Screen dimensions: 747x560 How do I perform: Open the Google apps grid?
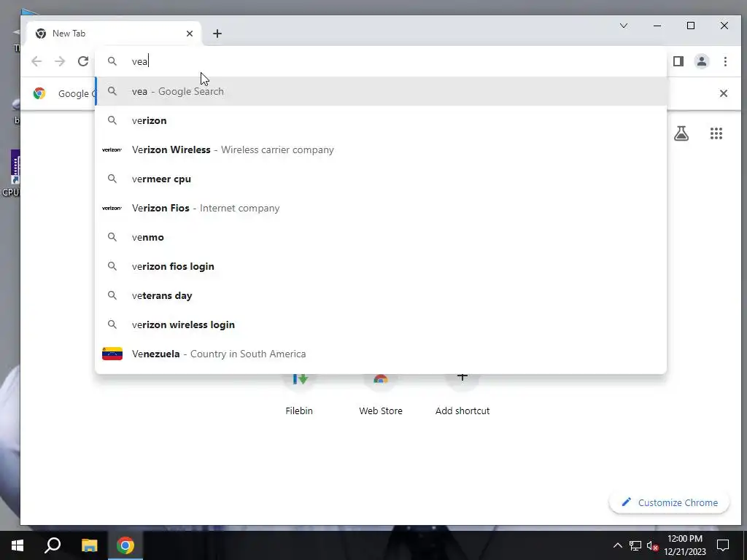716,133
